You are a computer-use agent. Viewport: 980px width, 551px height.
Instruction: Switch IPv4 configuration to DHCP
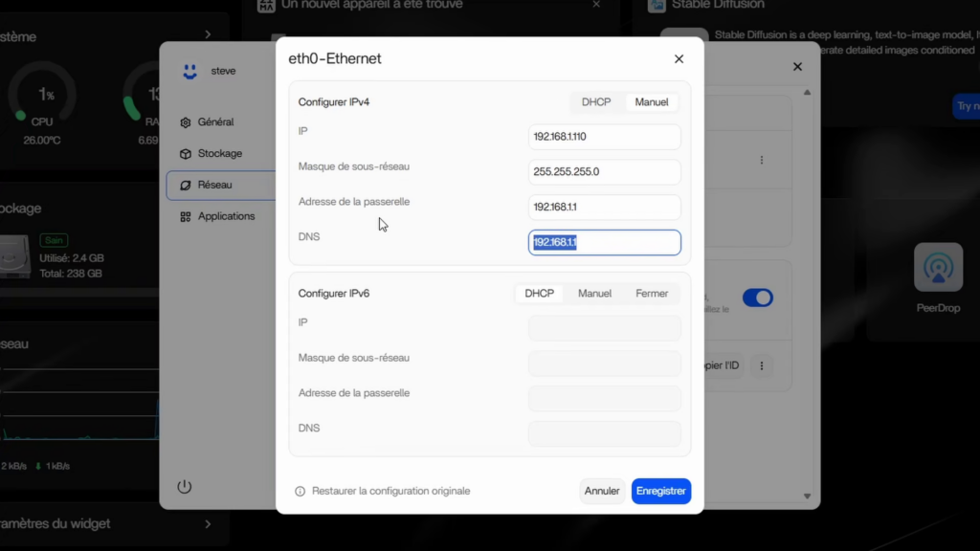click(x=597, y=102)
